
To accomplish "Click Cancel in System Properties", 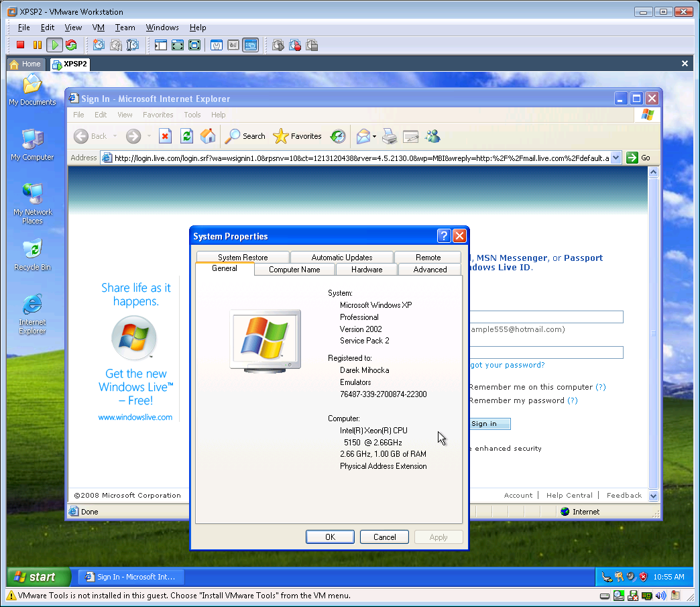I will (x=384, y=537).
